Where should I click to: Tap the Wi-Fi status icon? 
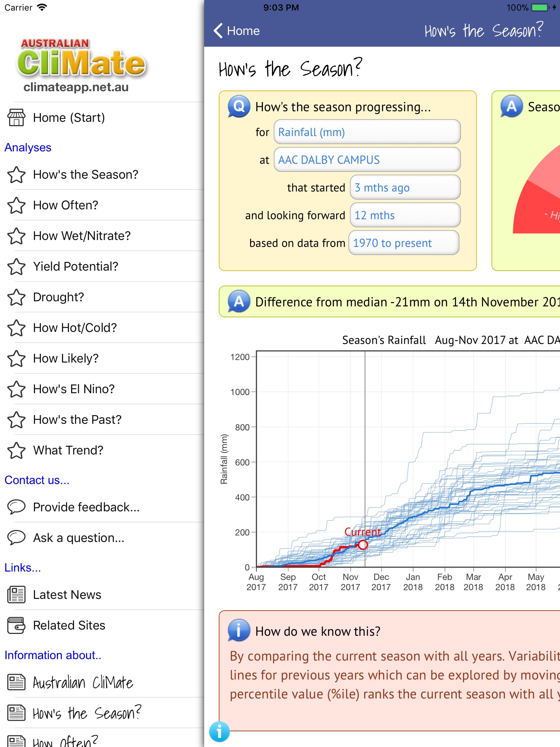pos(42,7)
